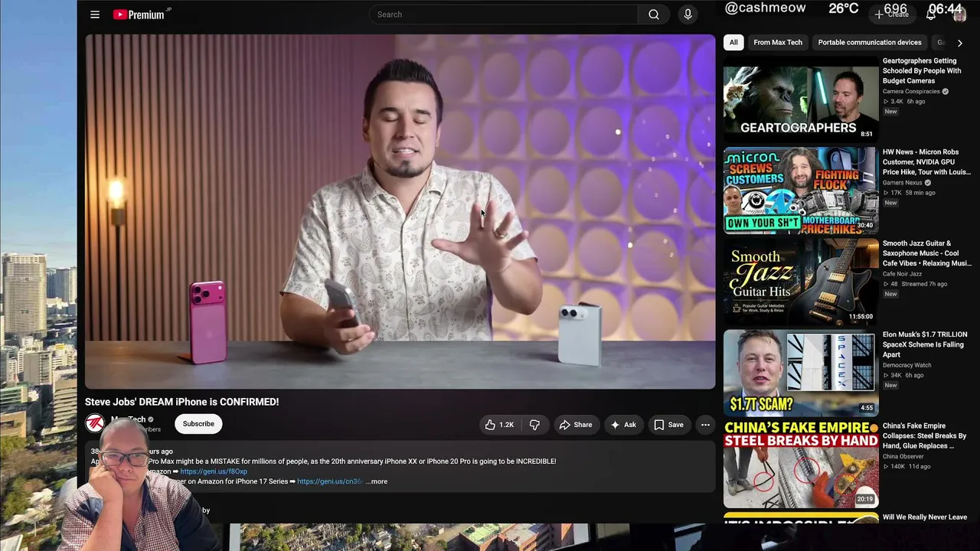Click the search magnifier button

point(654,15)
